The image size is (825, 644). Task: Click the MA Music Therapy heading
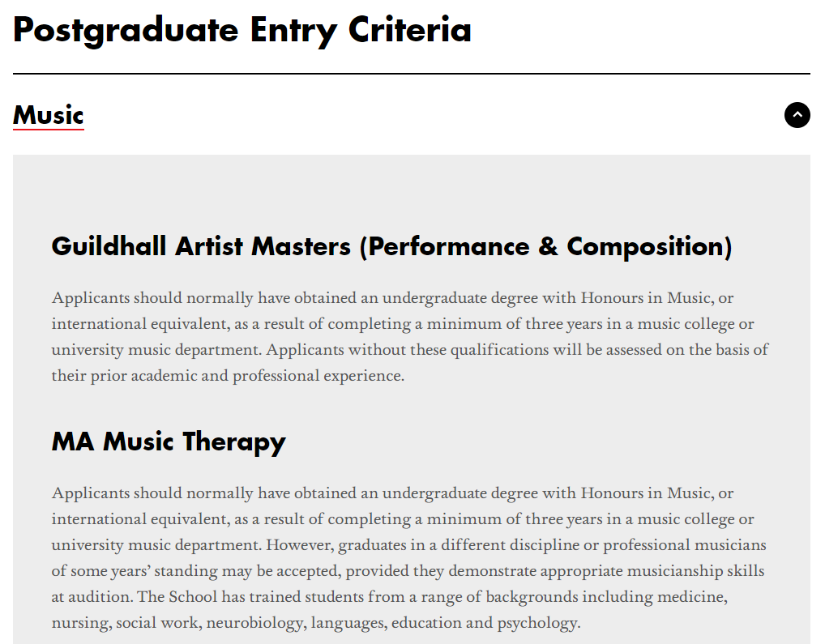[x=169, y=441]
